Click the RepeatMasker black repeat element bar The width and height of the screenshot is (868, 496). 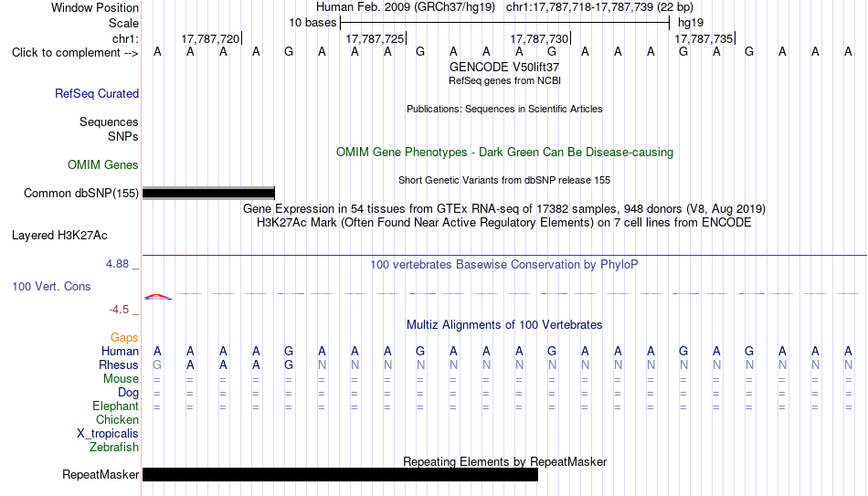coord(341,474)
